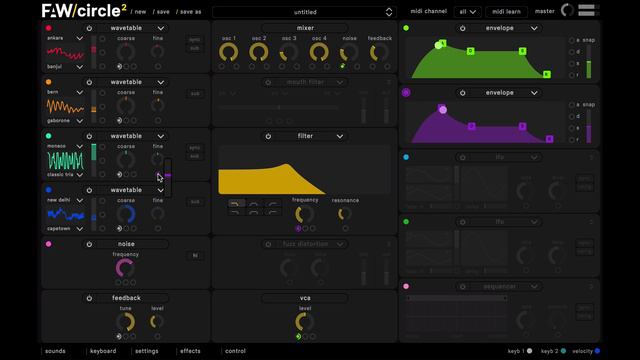Click the green modulation slot under vca level

tap(298, 337)
